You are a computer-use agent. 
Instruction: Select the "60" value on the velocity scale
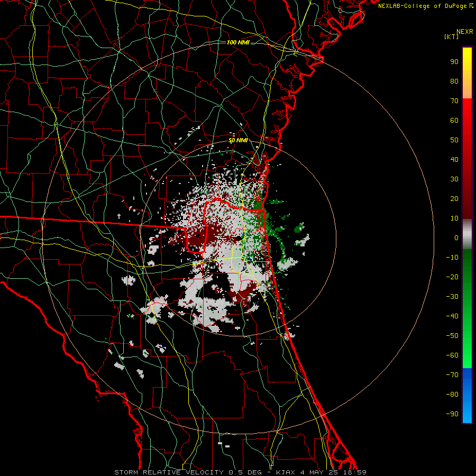[454, 120]
